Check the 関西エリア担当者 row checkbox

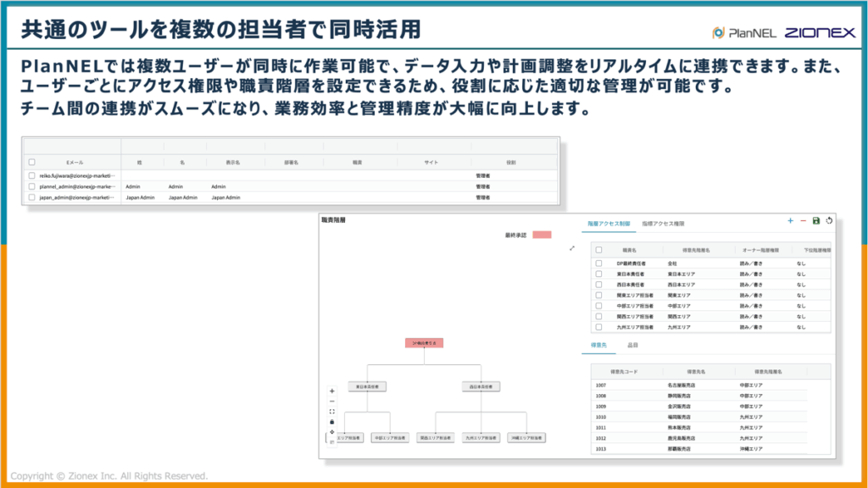598,317
